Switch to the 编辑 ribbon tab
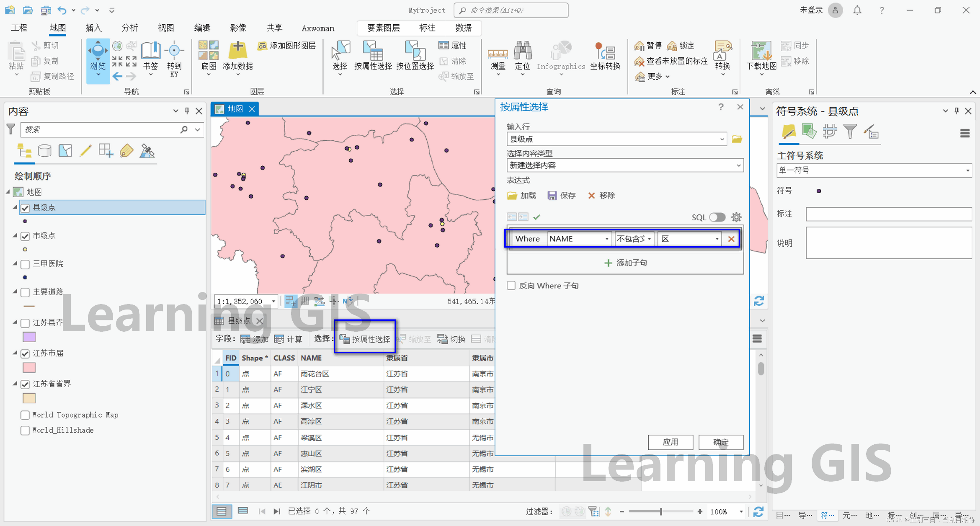This screenshot has width=980, height=526. [x=202, y=28]
